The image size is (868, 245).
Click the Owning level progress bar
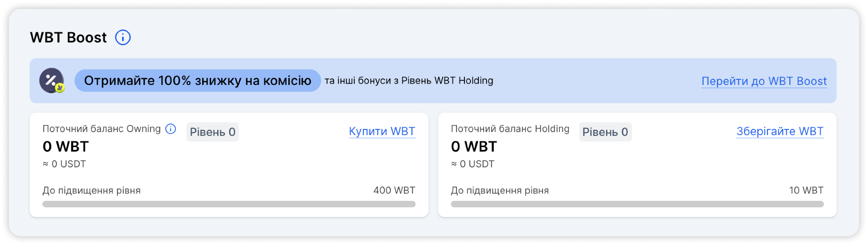coord(229,204)
